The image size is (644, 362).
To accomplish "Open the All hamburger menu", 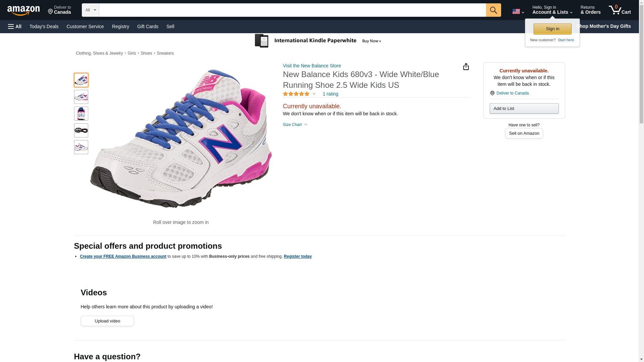I will point(15,26).
